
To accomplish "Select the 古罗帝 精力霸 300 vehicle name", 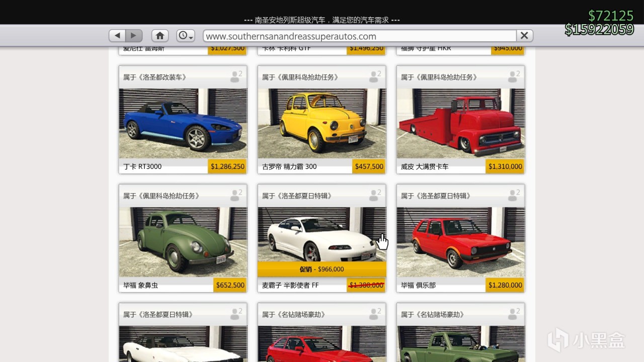I will 289,166.
